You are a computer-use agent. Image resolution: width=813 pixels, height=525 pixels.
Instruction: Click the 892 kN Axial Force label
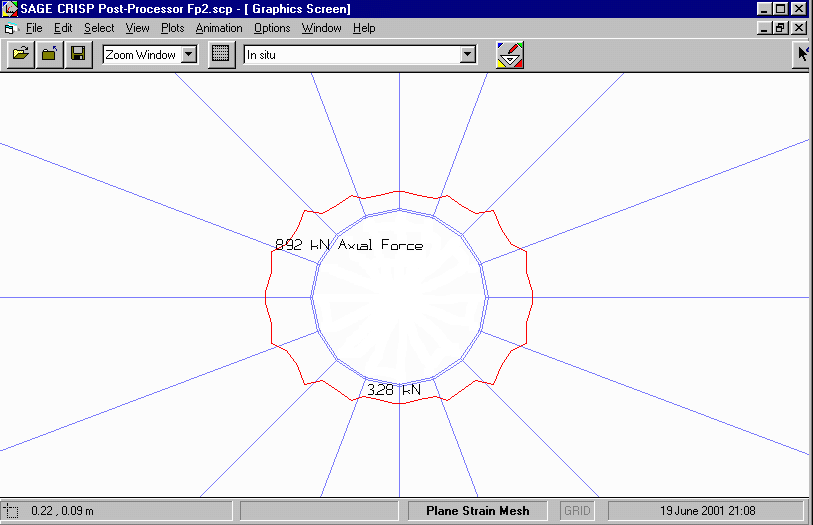(x=349, y=245)
